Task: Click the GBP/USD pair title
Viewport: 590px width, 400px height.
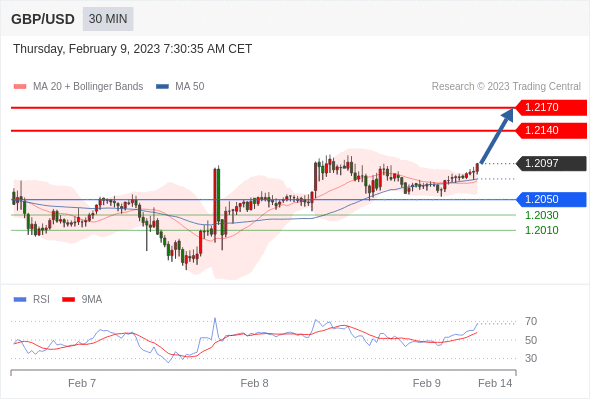Action: pos(43,19)
